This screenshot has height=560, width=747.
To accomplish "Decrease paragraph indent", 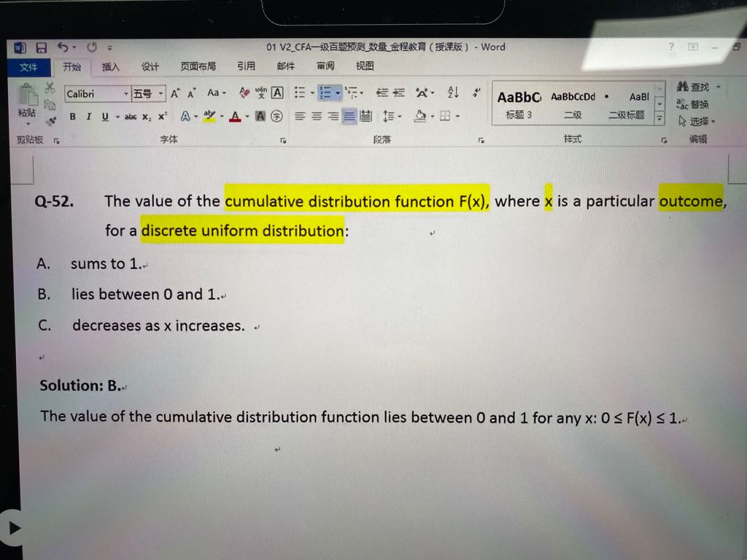I will click(x=382, y=92).
